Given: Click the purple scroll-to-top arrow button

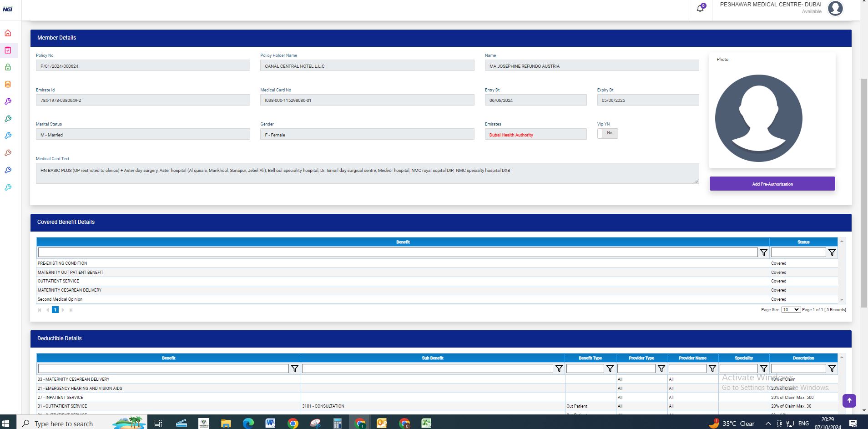Looking at the screenshot, I should [x=849, y=401].
